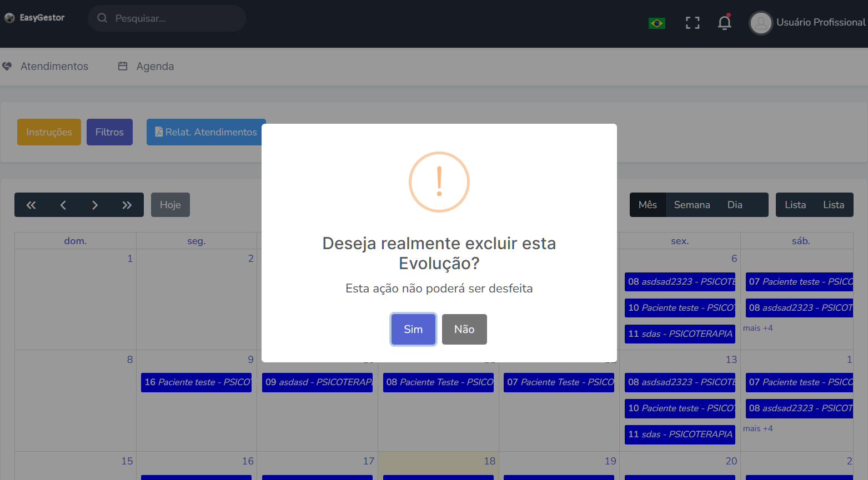The width and height of the screenshot is (868, 480).
Task: Select the Mês view toggle
Action: coord(648,205)
